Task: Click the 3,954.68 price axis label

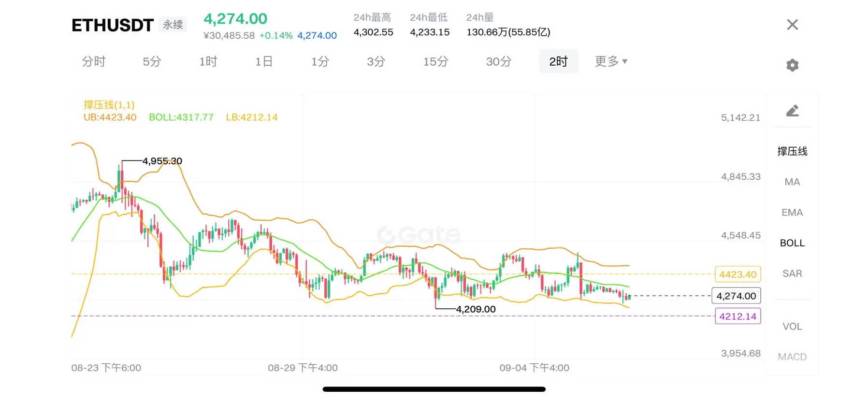Action: 740,353
